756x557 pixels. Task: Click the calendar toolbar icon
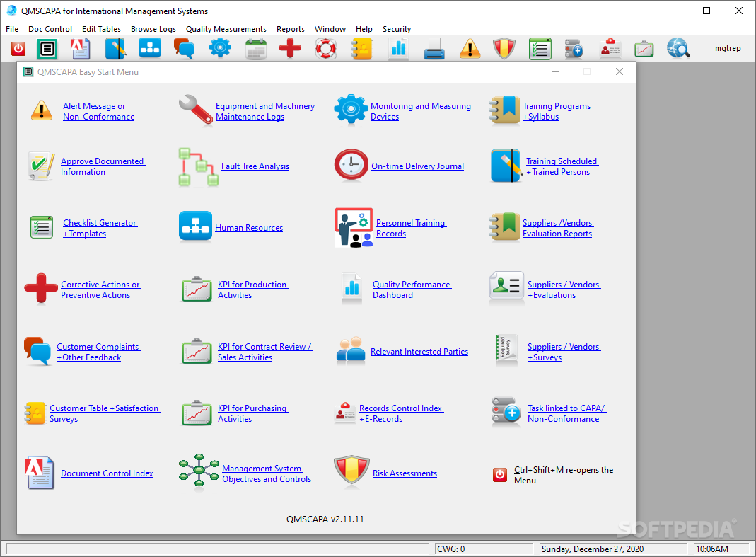click(x=255, y=49)
